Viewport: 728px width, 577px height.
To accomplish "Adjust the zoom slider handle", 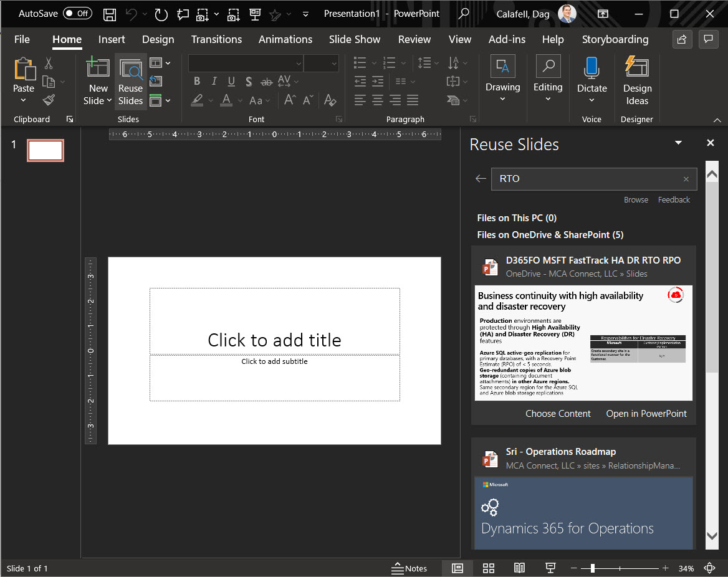I will coord(592,568).
